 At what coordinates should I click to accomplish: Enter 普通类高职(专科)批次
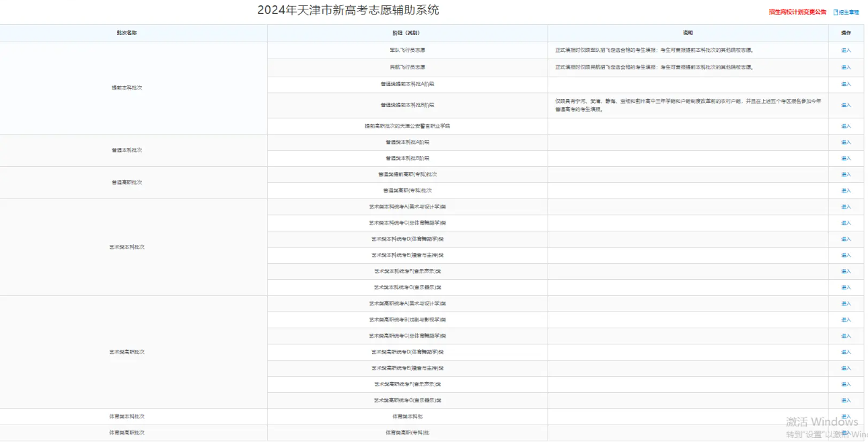tap(846, 190)
